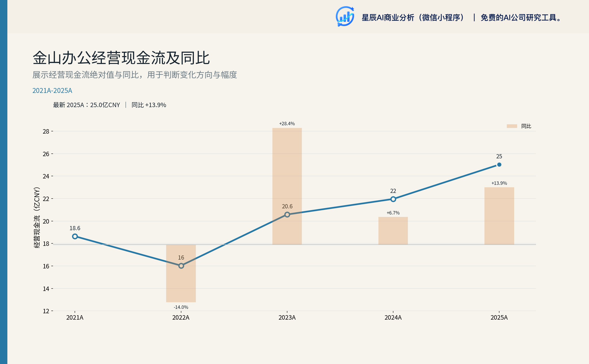Click the 16 value label above marker

pos(181,258)
